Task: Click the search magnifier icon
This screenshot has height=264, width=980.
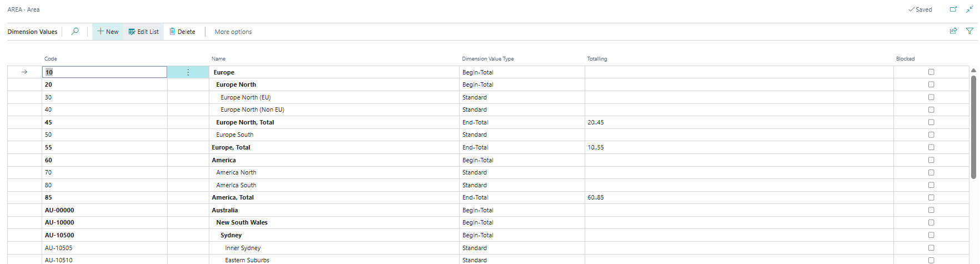Action: point(75,32)
